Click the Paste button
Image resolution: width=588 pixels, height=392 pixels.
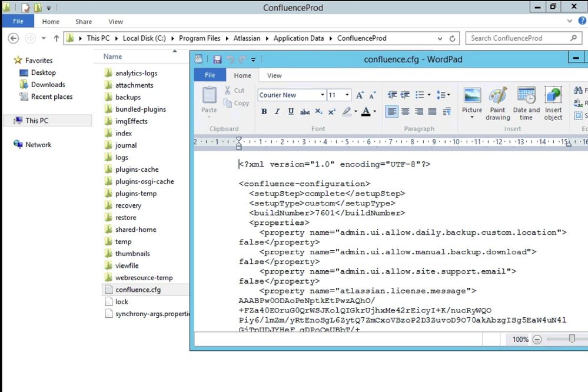(210, 100)
